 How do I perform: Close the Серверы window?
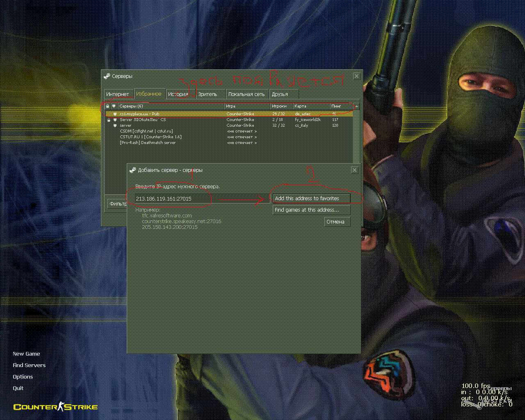tap(356, 76)
